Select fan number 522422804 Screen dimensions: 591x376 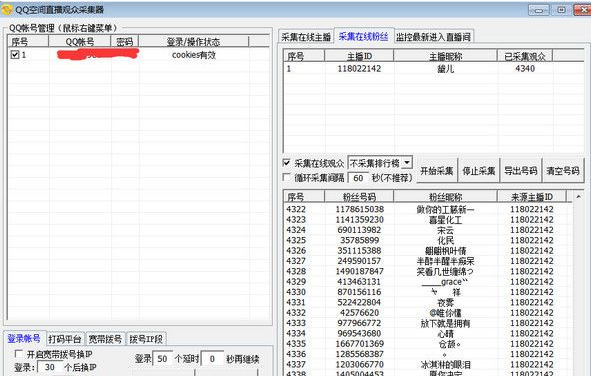(x=359, y=303)
